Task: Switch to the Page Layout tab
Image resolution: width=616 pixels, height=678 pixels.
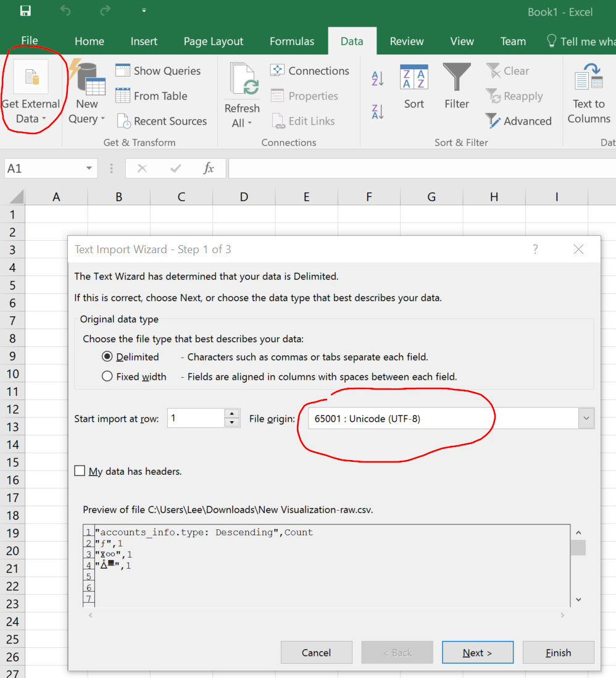Action: (x=214, y=41)
